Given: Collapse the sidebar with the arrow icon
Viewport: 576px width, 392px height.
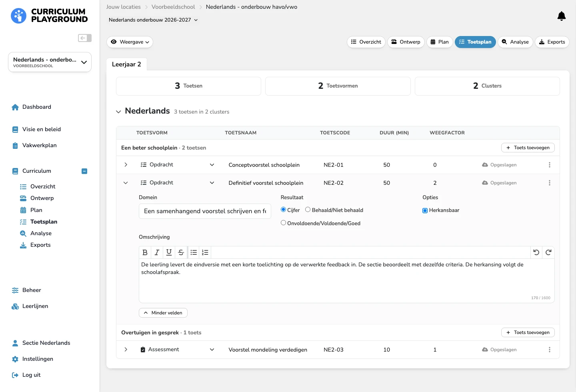Looking at the screenshot, I should [x=85, y=38].
